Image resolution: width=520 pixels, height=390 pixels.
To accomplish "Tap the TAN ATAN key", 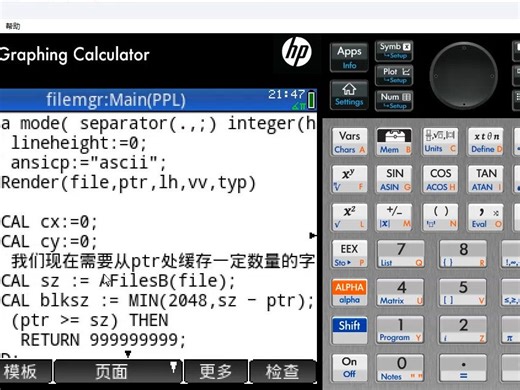I will pos(486,179).
